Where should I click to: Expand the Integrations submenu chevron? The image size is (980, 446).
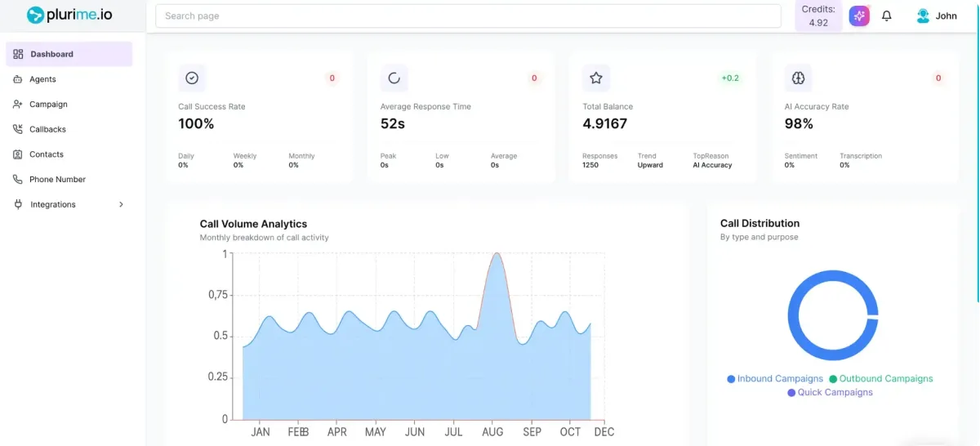[121, 204]
